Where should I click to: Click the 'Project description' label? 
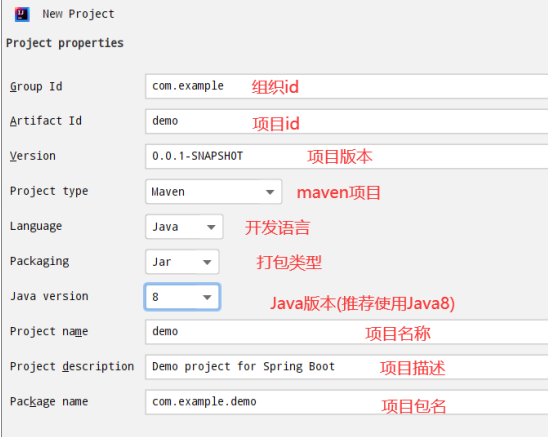[72, 366]
